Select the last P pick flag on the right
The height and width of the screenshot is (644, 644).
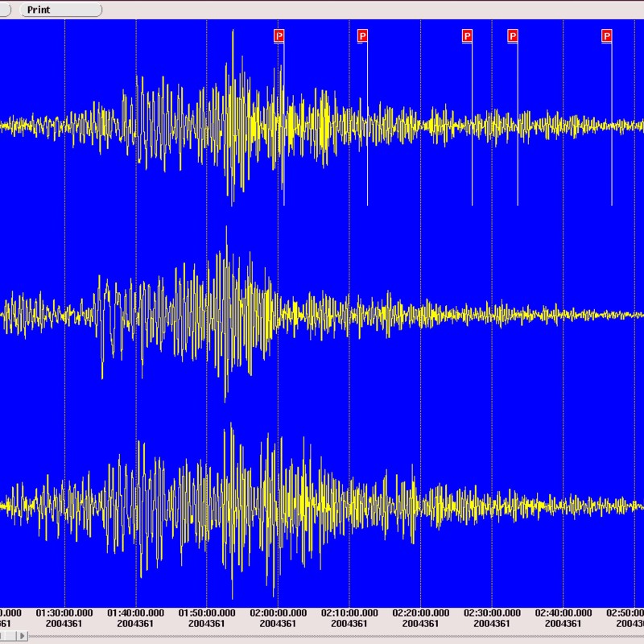pyautogui.click(x=607, y=35)
